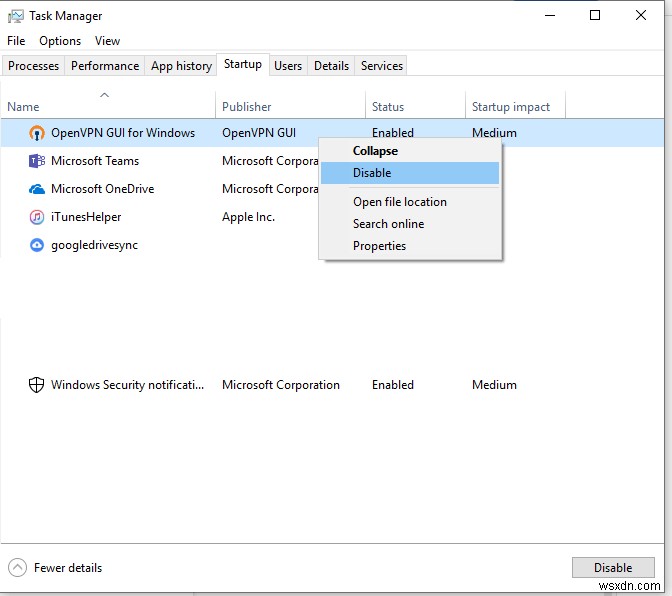Select the googledrivesync row name
672x596 pixels.
pos(95,246)
